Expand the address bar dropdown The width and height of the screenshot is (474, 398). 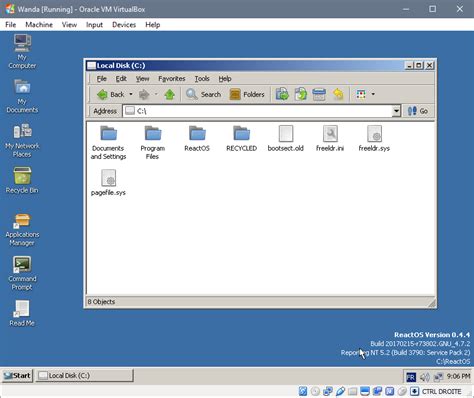click(x=396, y=111)
